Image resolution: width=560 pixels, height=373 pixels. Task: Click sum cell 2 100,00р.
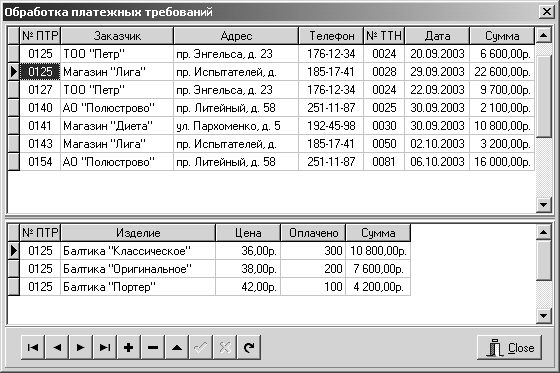click(502, 108)
